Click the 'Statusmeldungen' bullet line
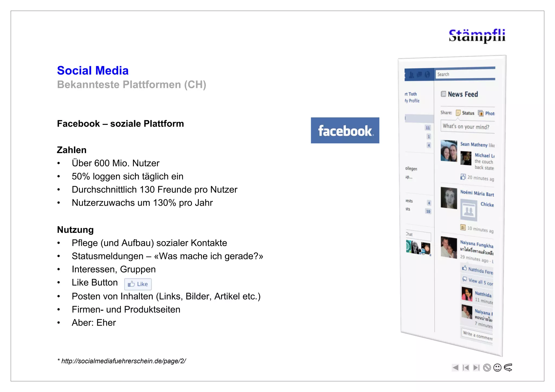Screen dimensions: 555x392 pyautogui.click(x=167, y=256)
